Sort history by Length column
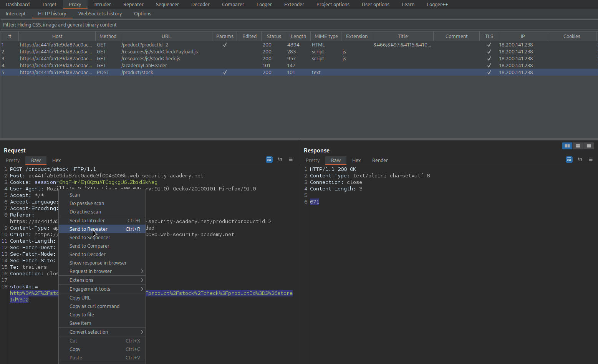The image size is (598, 364). tap(298, 36)
